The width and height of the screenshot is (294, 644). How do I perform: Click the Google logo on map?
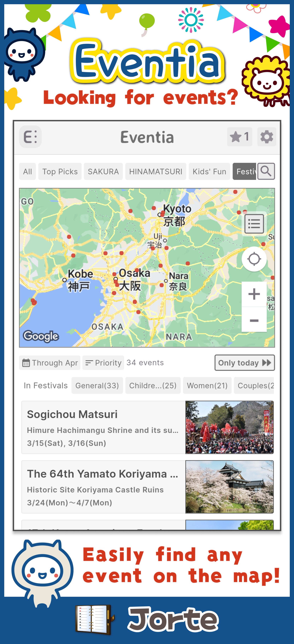[x=41, y=336]
